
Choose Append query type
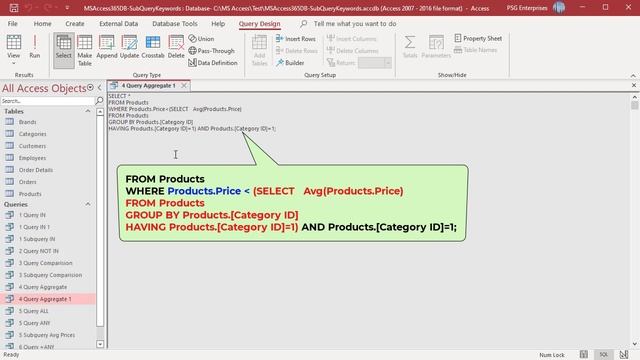[107, 46]
